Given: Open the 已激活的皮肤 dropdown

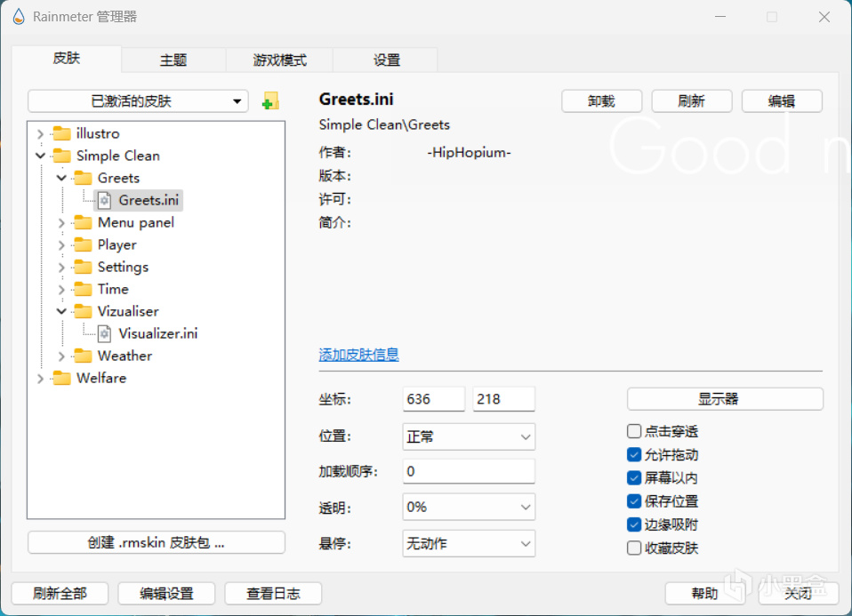Looking at the screenshot, I should [x=138, y=101].
